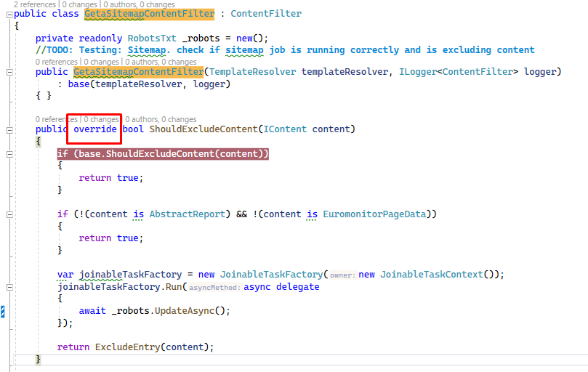Image resolution: width=588 pixels, height=372 pixels.
Task: Collapse the joinableTaskFactory.Run delegate block
Action: 8,287
